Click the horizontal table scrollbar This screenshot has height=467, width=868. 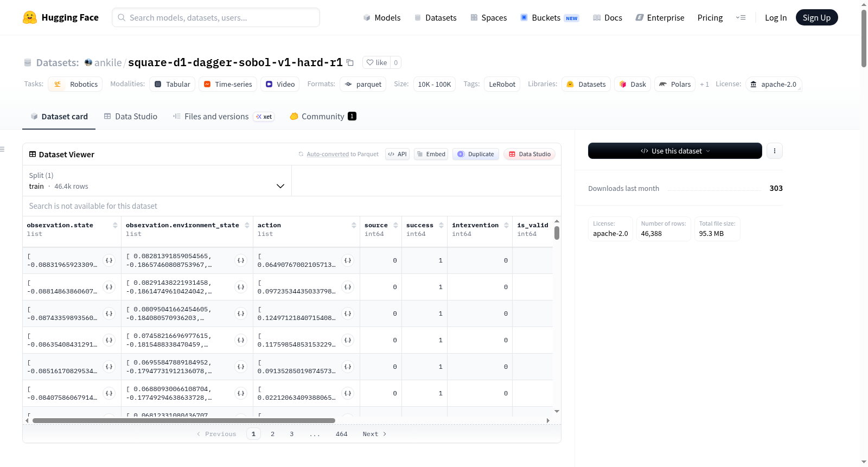coord(184,420)
